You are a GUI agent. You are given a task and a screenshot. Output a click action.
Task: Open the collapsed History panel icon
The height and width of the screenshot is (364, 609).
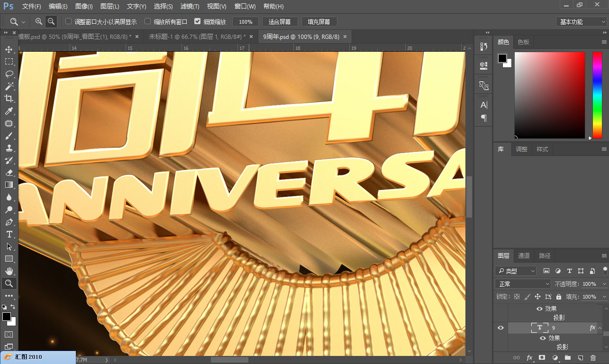pos(483,46)
